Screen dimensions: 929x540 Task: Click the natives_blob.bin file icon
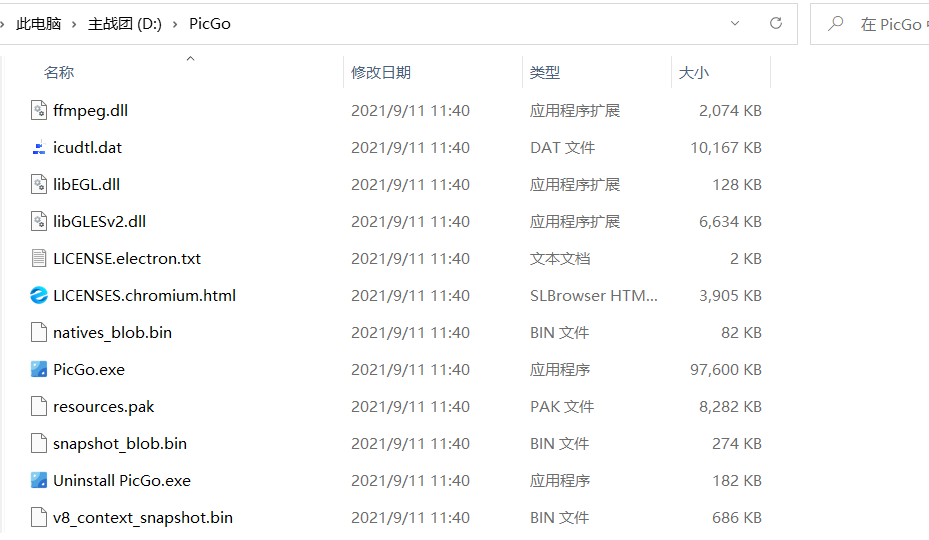(x=39, y=333)
